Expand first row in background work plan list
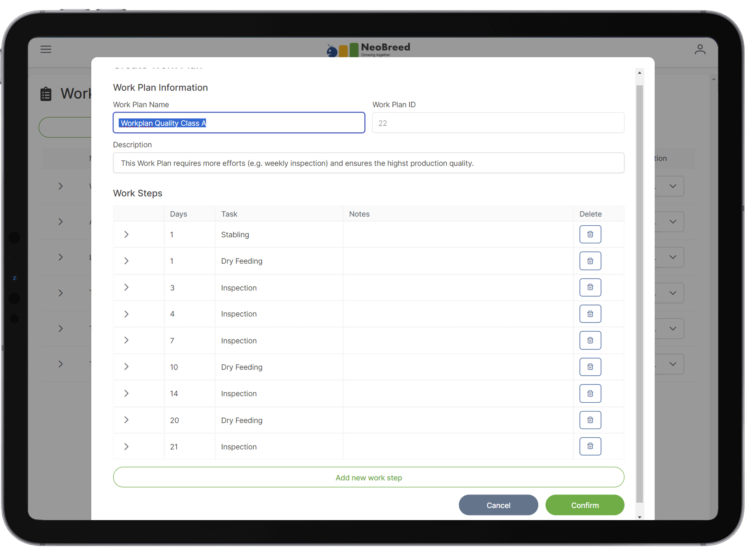 (60, 186)
